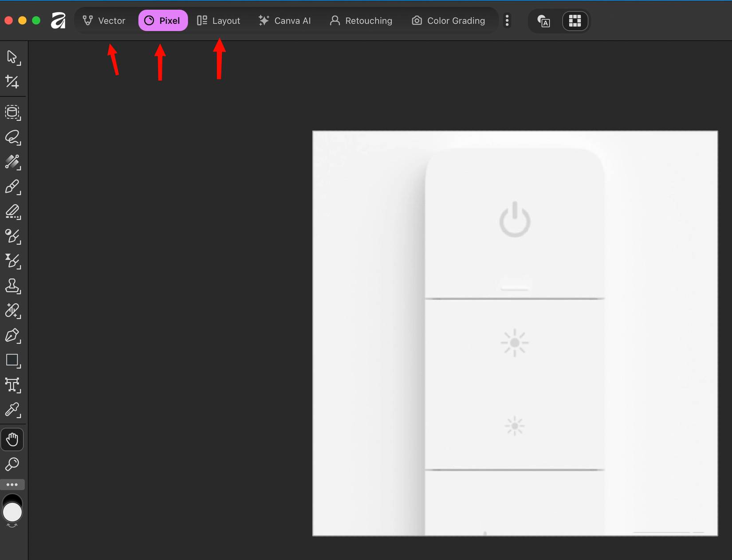
Task: Switch to the Vector persona
Action: 104,20
